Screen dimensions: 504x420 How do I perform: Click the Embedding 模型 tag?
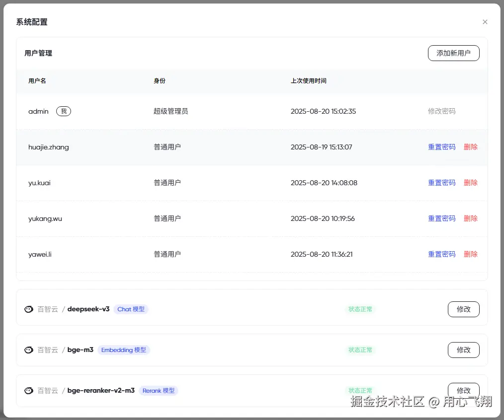point(123,350)
